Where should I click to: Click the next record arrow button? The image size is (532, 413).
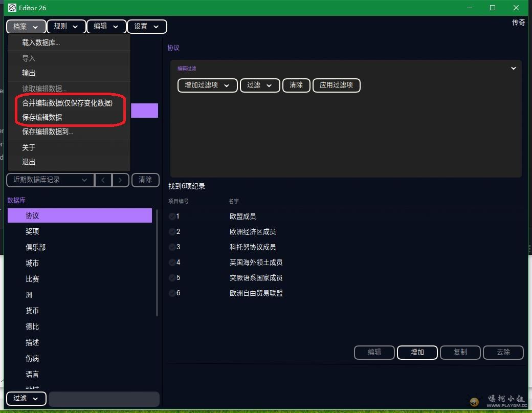(120, 180)
